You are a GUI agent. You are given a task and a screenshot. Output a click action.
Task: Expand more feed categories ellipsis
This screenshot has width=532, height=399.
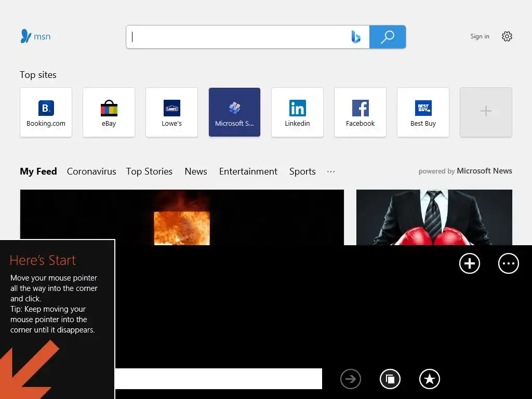click(331, 171)
